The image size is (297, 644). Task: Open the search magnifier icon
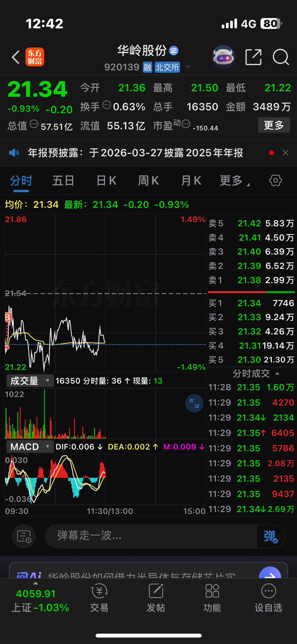click(x=281, y=57)
